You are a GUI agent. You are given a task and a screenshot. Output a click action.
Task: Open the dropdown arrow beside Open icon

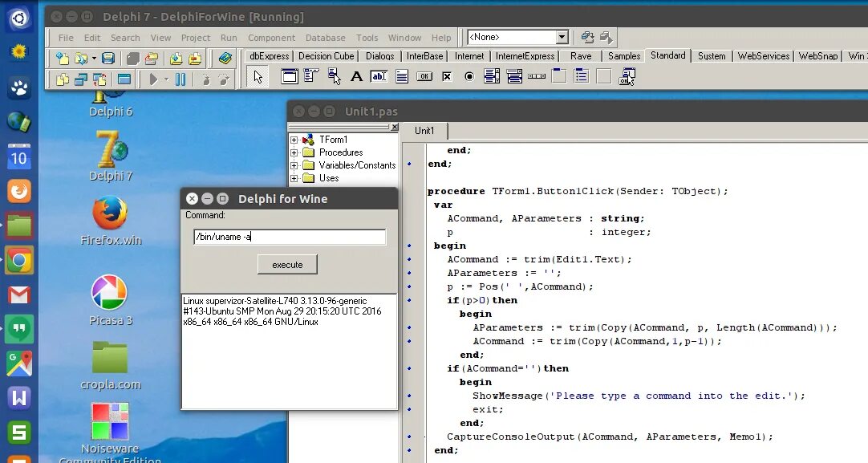pyautogui.click(x=94, y=58)
